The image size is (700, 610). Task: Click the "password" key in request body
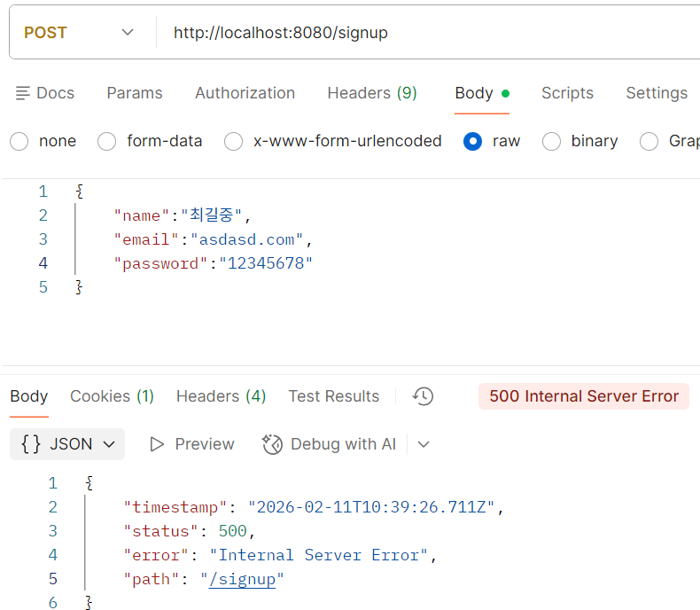point(160,263)
